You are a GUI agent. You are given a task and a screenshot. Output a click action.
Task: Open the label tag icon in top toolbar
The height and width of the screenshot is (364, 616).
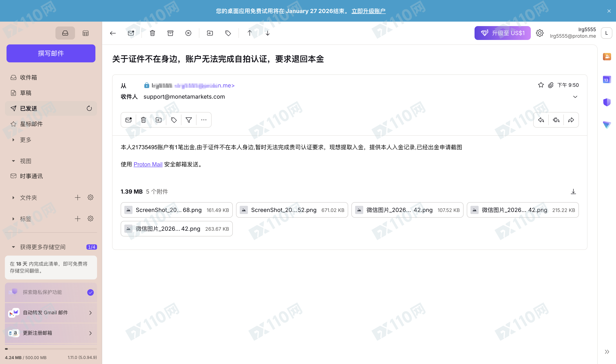tap(228, 33)
